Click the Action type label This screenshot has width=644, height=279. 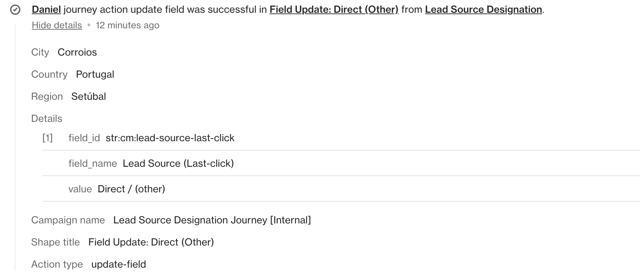(57, 264)
